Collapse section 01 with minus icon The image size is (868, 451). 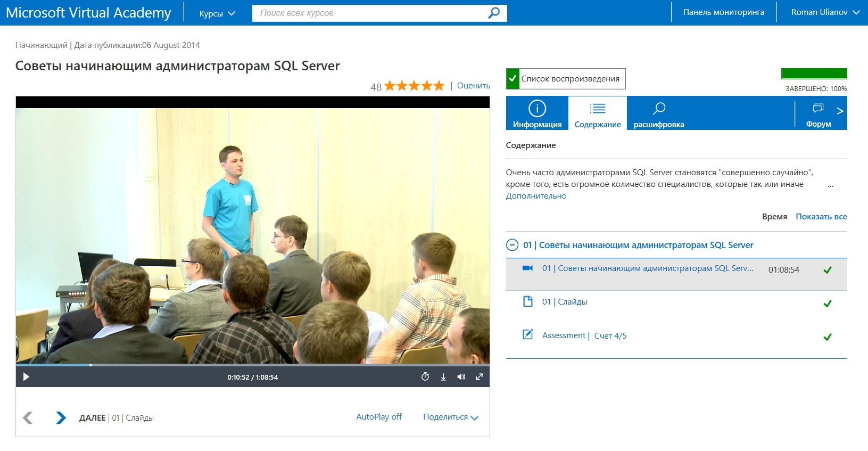pos(512,245)
